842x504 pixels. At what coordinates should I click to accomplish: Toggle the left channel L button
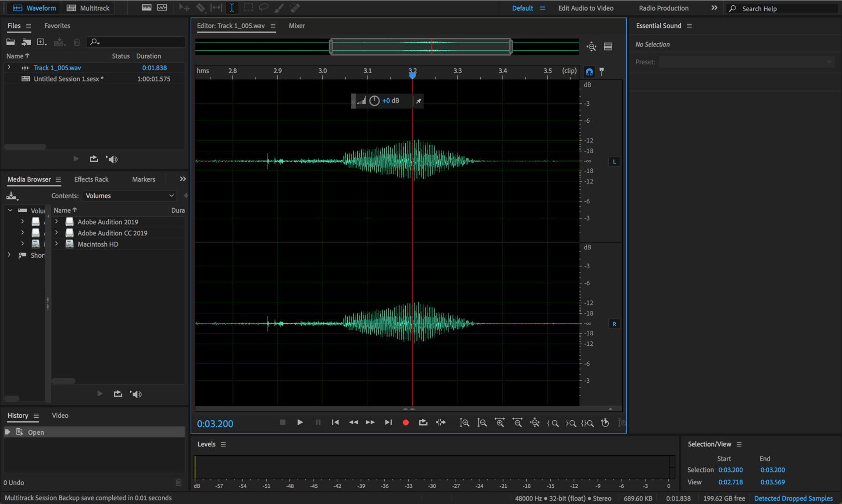614,162
